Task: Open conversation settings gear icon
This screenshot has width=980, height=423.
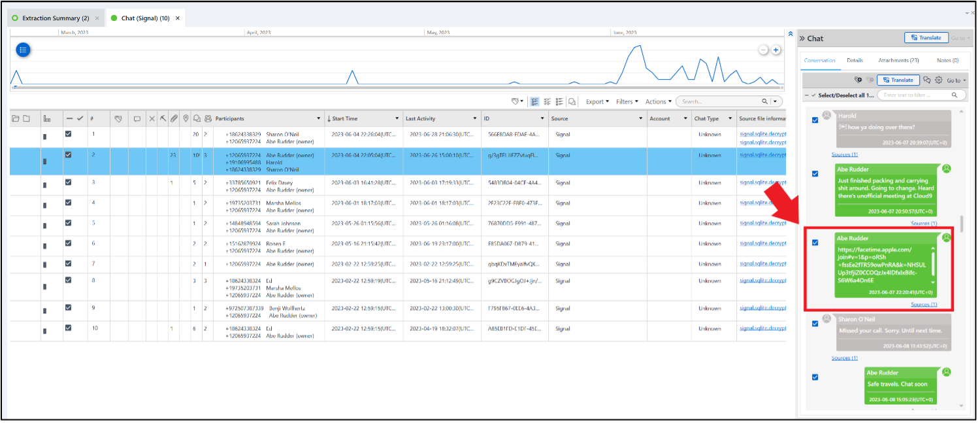Action: pyautogui.click(x=938, y=80)
